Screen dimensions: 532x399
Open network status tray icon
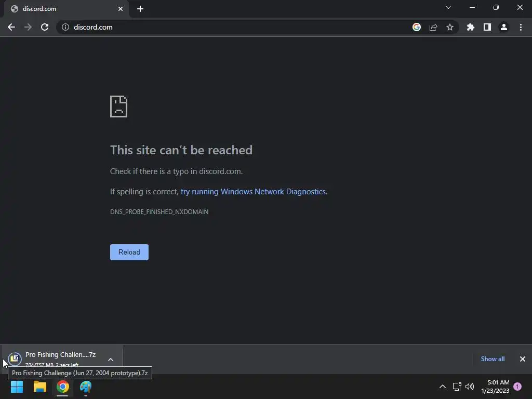(457, 387)
